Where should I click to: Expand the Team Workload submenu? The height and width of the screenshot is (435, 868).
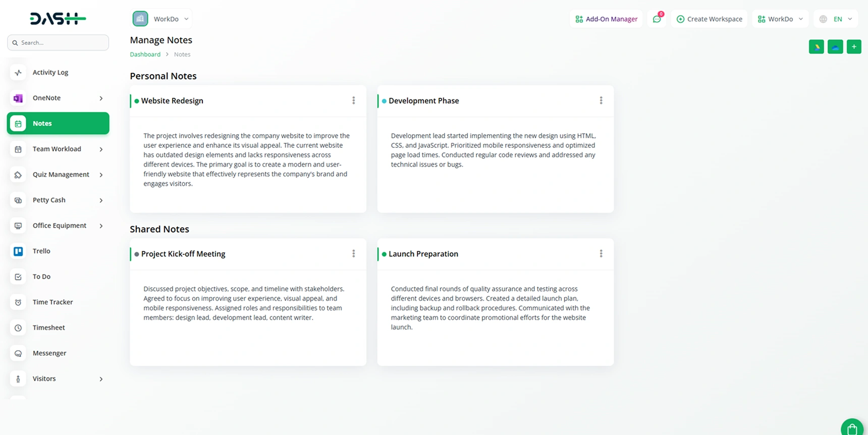tap(101, 149)
